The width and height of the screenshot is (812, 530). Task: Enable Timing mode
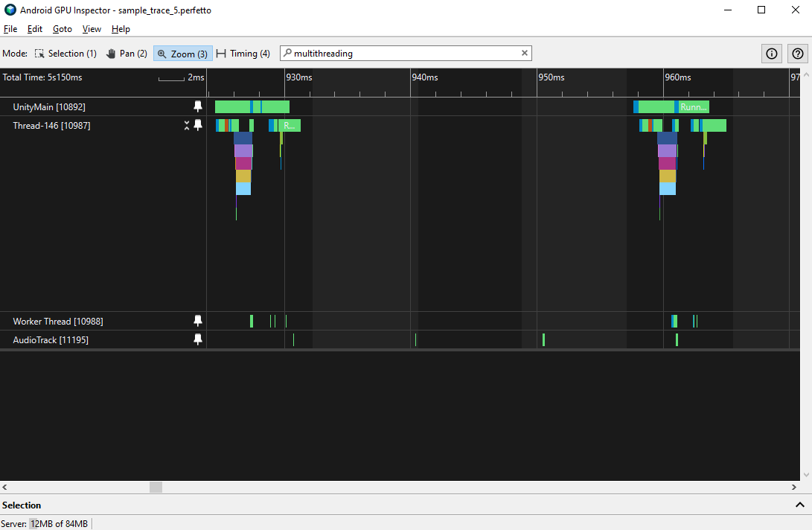pyautogui.click(x=243, y=53)
